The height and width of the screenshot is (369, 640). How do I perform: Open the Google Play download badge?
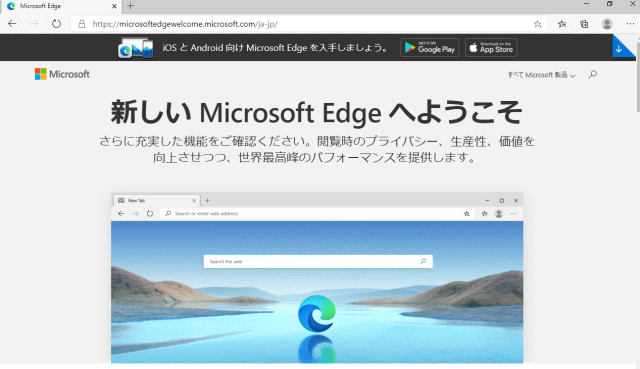pos(429,48)
